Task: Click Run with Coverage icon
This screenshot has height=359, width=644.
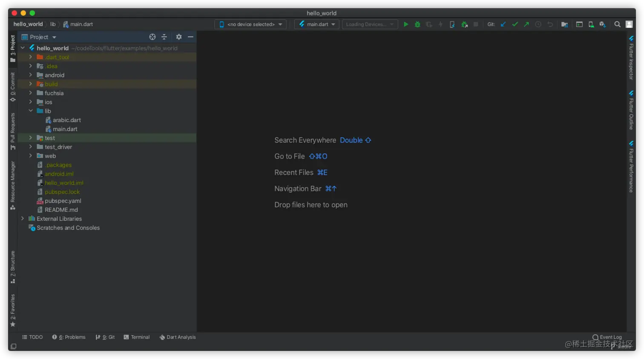Action: [x=429, y=24]
